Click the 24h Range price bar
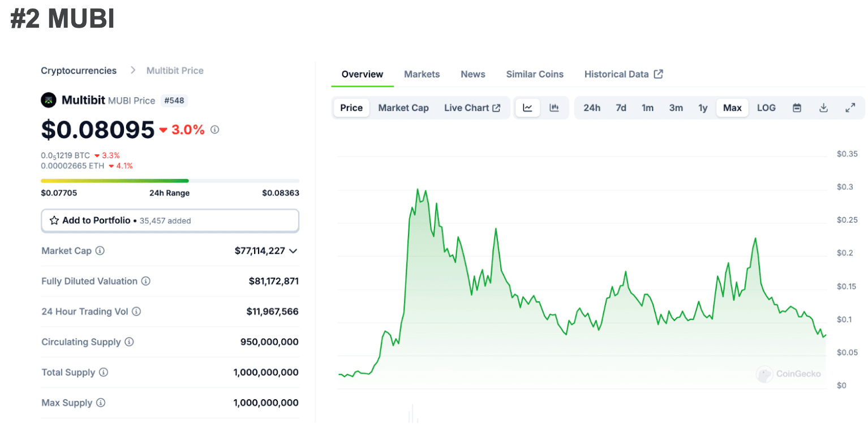868x424 pixels. (x=170, y=181)
